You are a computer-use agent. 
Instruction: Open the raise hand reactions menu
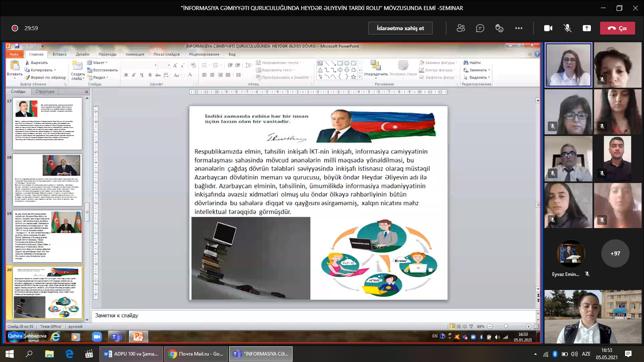(499, 28)
